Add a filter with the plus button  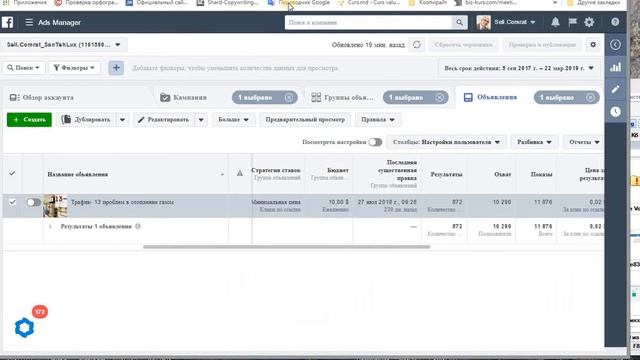tap(116, 68)
